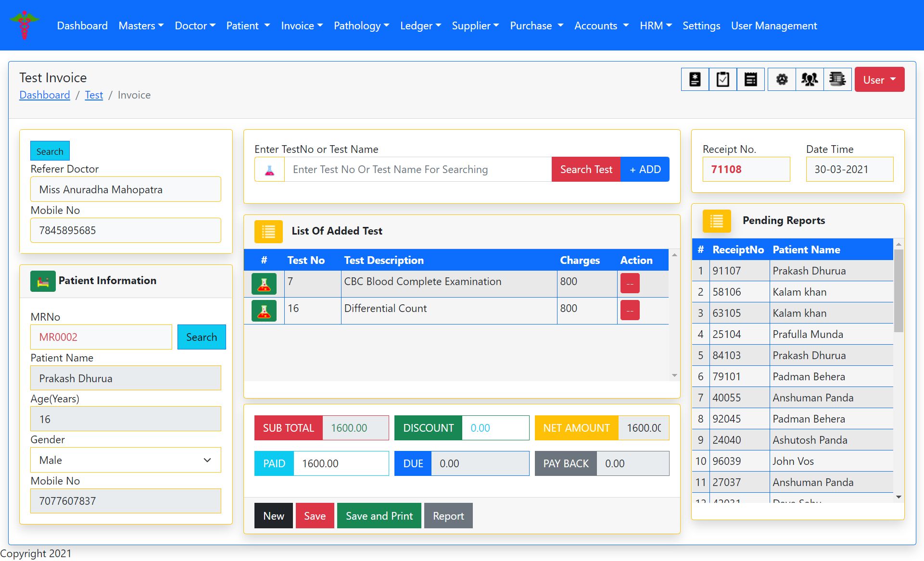
Task: Click the Pending Reports scrollbar down arrow
Action: tap(899, 497)
